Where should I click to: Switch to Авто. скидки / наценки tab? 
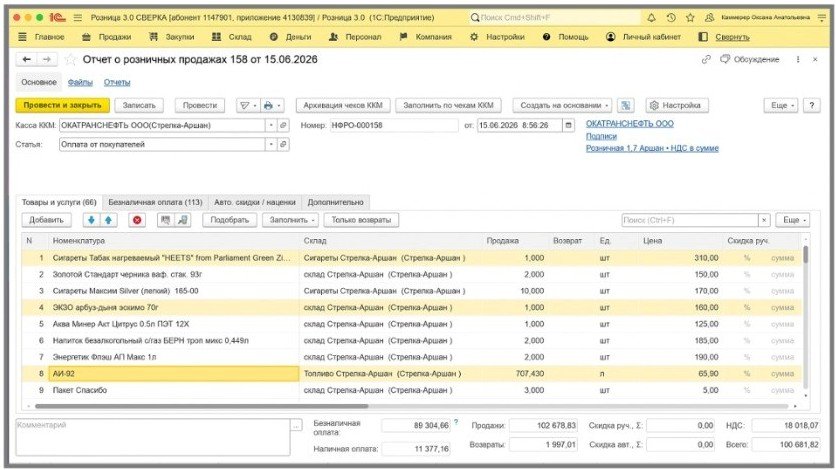(255, 202)
